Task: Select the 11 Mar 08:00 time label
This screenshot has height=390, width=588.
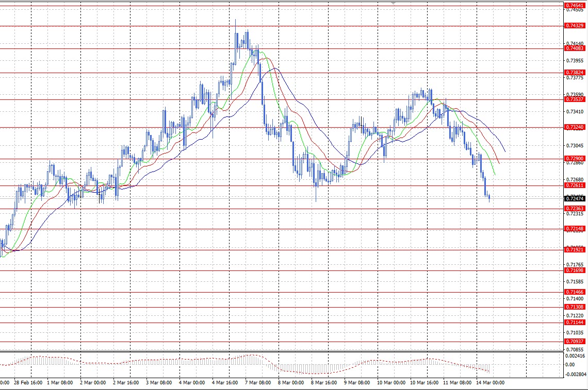Action: (x=457, y=383)
